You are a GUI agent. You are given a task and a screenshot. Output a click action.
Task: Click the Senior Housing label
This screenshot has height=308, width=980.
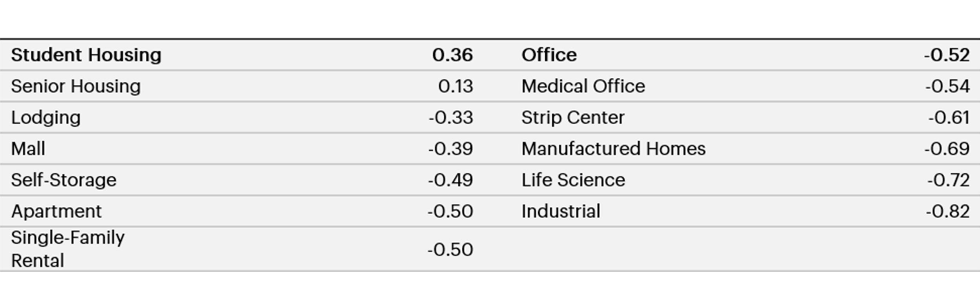pos(76,86)
